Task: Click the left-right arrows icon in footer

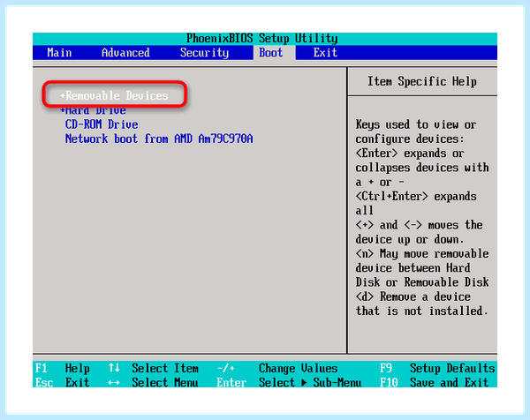Action: (114, 383)
